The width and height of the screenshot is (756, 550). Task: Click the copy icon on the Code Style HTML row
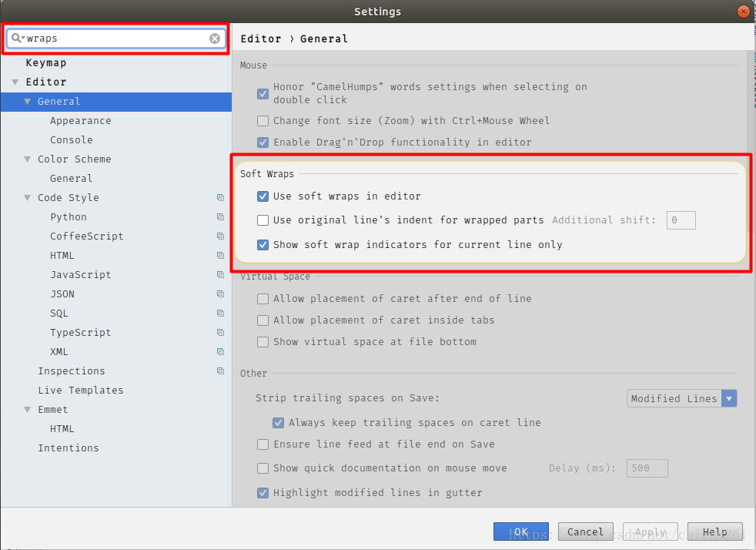(x=220, y=255)
